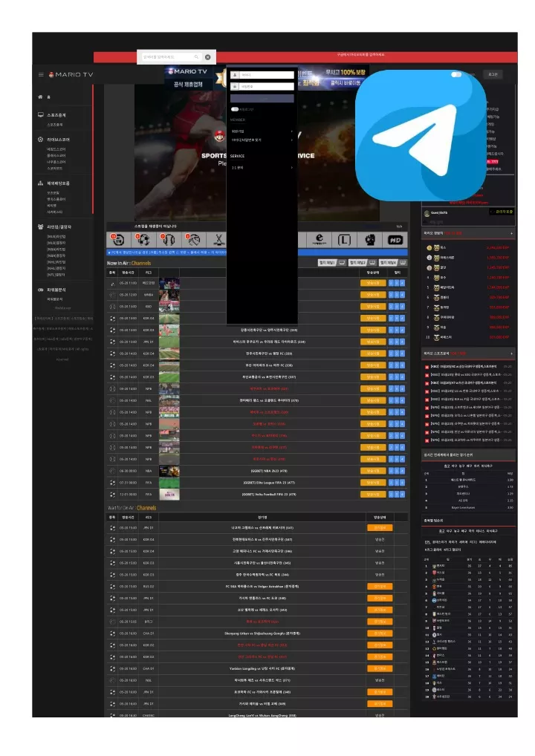Screen dimensions: 535x756
Task: Click the top-right 로그인 button
Action: click(x=493, y=74)
